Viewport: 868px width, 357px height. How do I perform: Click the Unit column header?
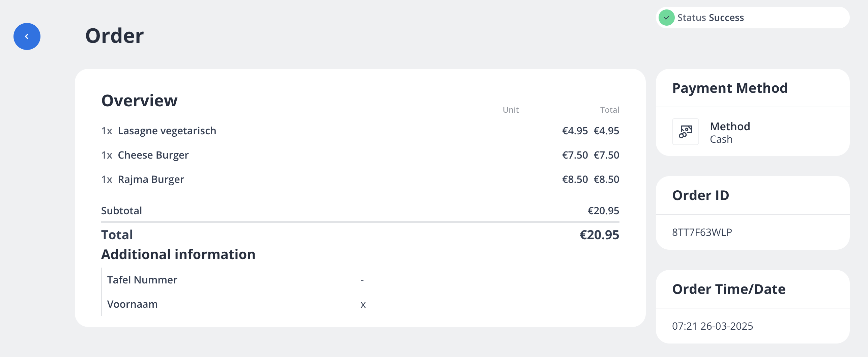click(511, 110)
